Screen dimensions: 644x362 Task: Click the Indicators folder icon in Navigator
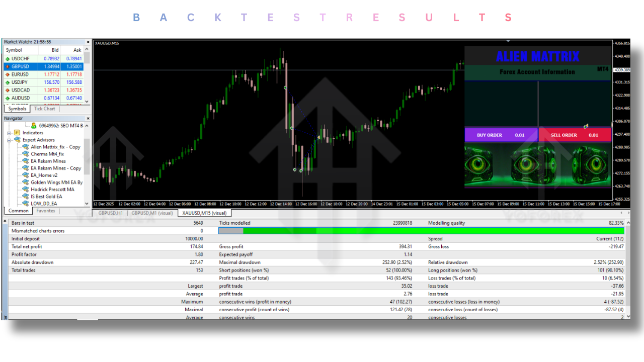pos(17,133)
